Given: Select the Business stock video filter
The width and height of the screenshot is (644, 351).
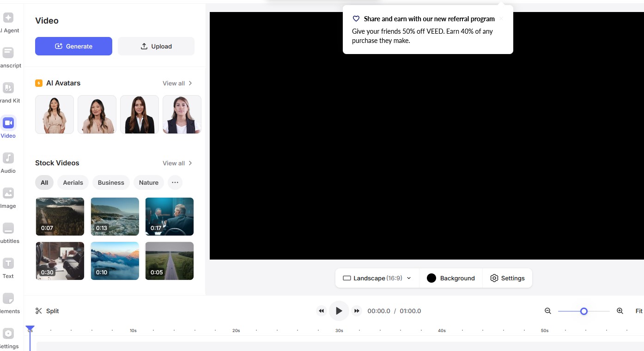Looking at the screenshot, I should 111,182.
